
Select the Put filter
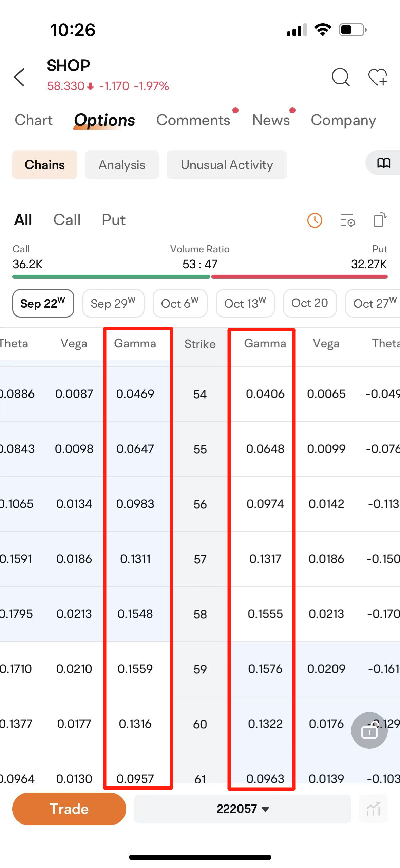point(114,220)
